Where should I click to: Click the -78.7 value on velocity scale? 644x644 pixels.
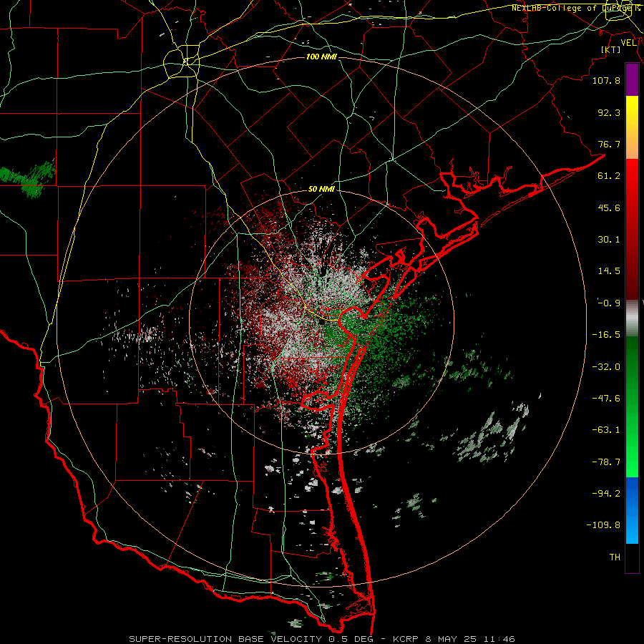point(606,462)
